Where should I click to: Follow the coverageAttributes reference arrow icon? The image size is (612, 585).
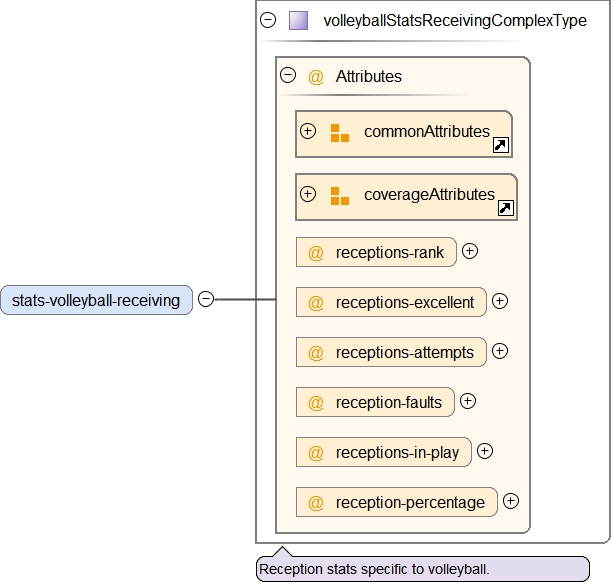pos(505,208)
